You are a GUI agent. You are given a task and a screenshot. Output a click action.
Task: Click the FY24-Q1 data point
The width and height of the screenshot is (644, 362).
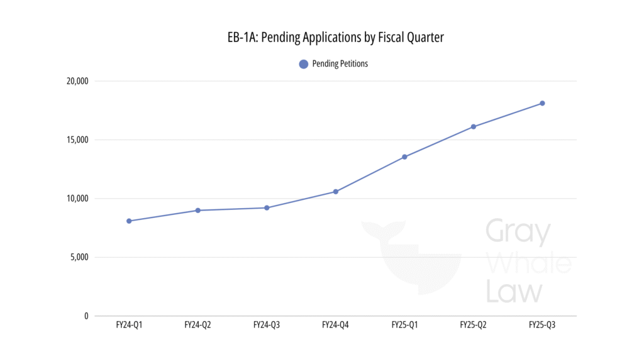[129, 221]
